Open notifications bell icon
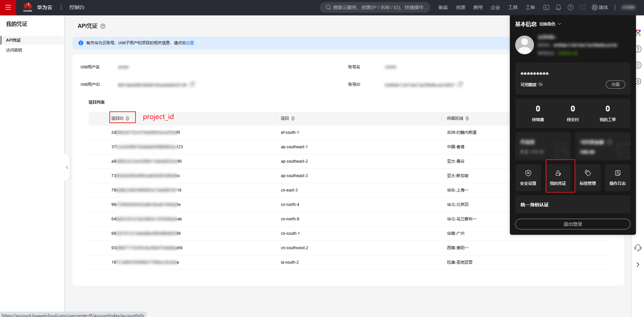 point(558,7)
